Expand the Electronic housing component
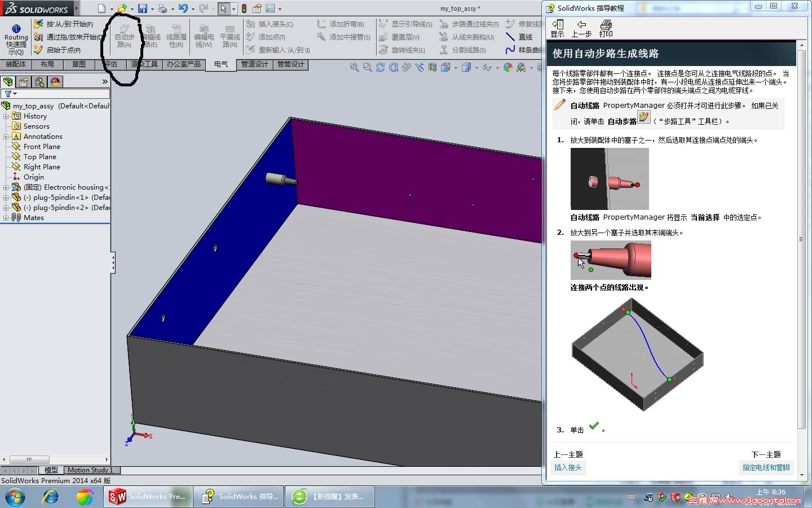 click(x=6, y=187)
